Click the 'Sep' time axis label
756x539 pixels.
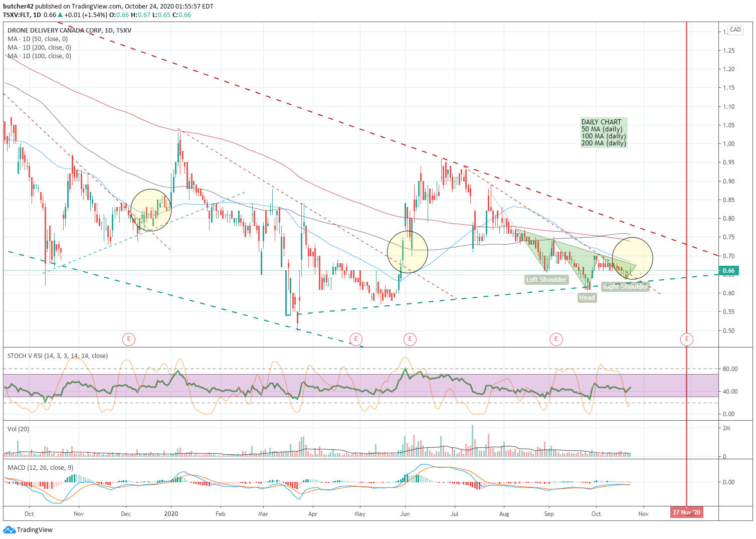coord(549,514)
